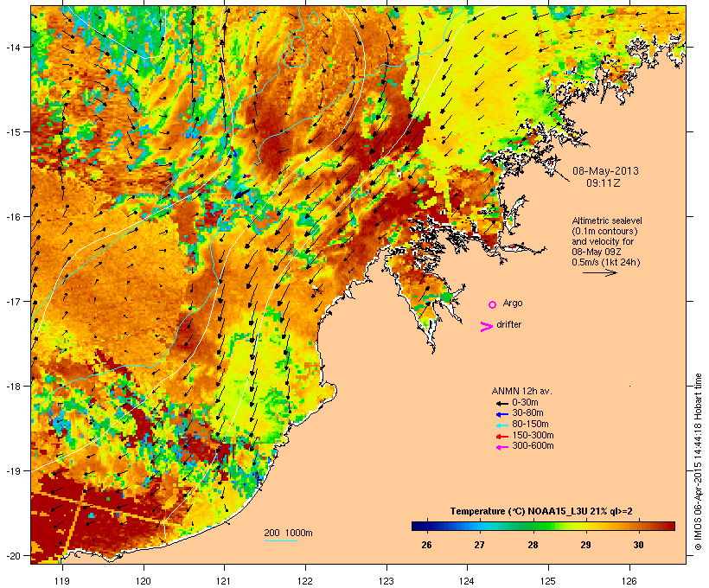709x588 pixels.
Task: Click the longitude axis label 125
Action: point(548,581)
